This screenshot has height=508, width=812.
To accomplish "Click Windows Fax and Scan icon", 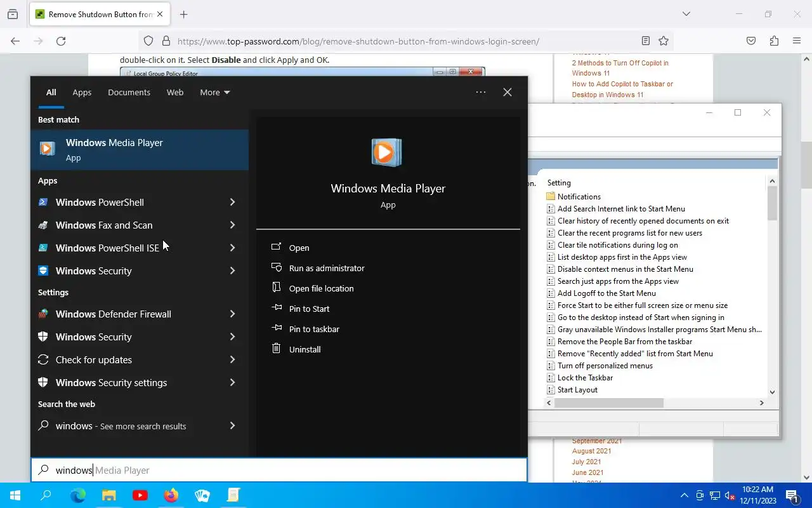I will pos(43,225).
